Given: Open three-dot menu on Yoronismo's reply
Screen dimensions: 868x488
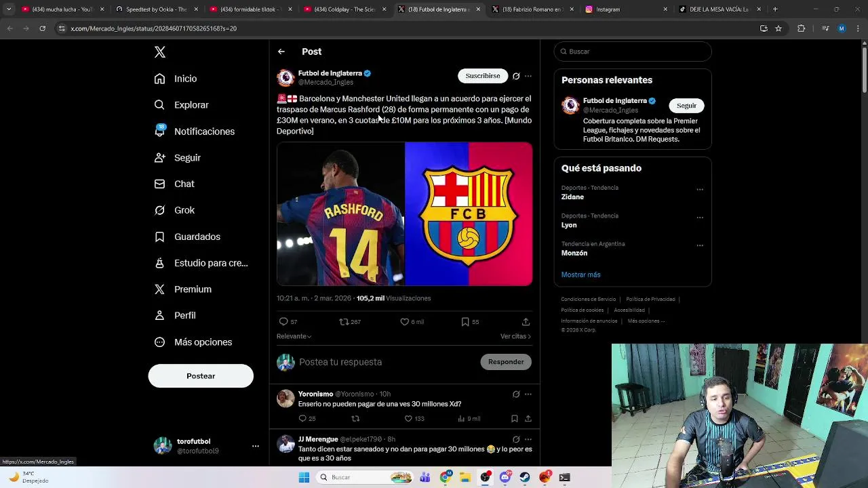Looking at the screenshot, I should [x=528, y=394].
